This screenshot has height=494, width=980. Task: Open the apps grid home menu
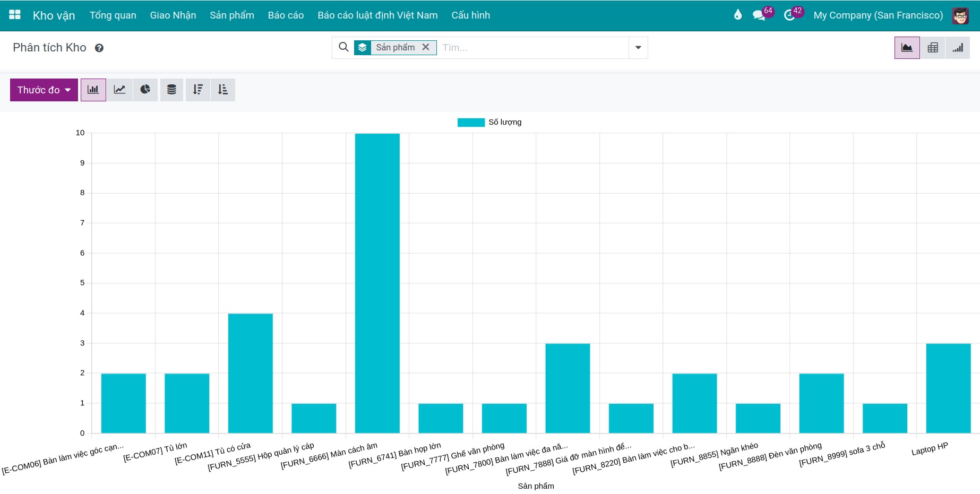point(15,15)
